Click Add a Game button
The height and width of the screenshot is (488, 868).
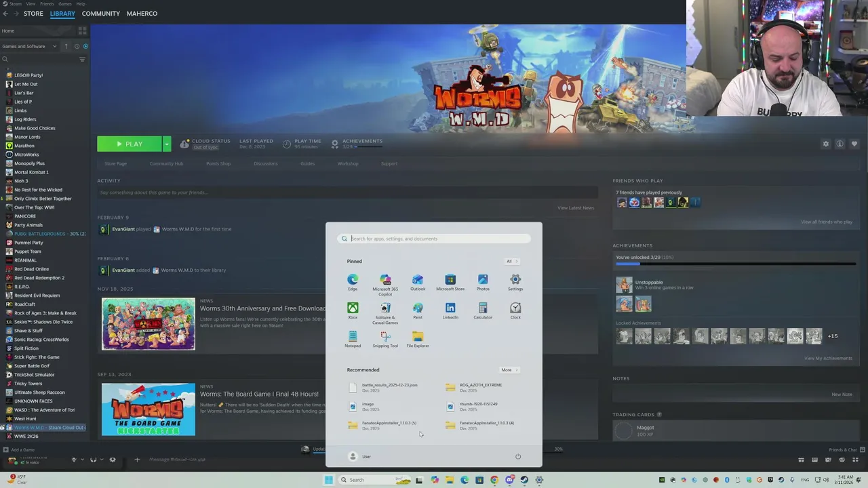point(19,449)
